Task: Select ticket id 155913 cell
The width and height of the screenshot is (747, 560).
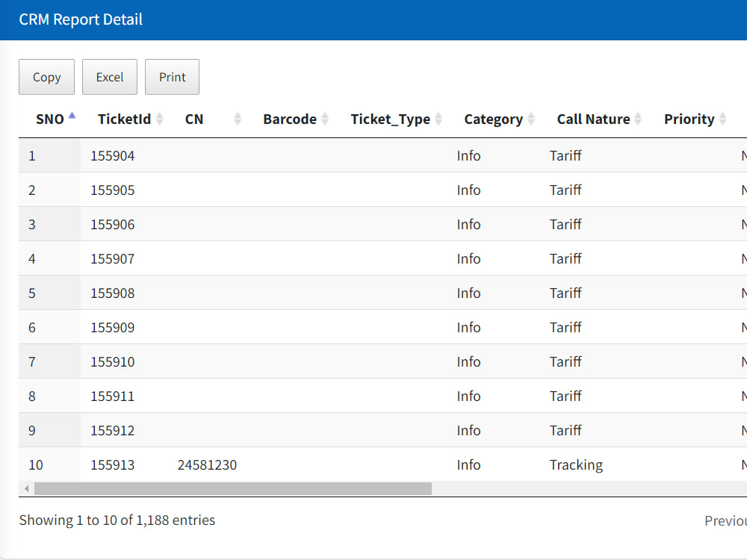Action: [x=113, y=464]
